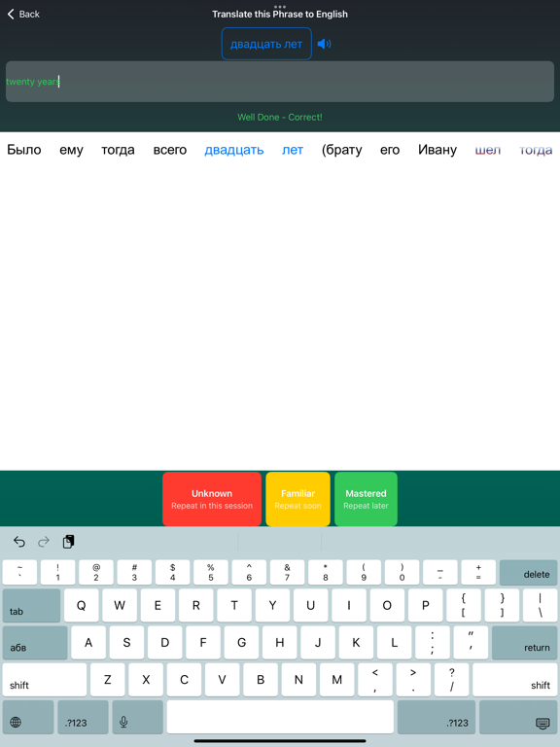
Task: Select the black word тогда after ему
Action: pyautogui.click(x=118, y=150)
